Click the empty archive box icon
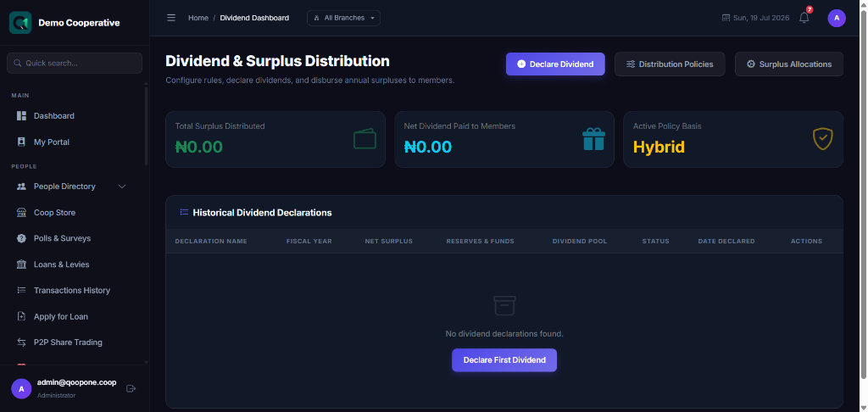The width and height of the screenshot is (868, 412). point(504,306)
